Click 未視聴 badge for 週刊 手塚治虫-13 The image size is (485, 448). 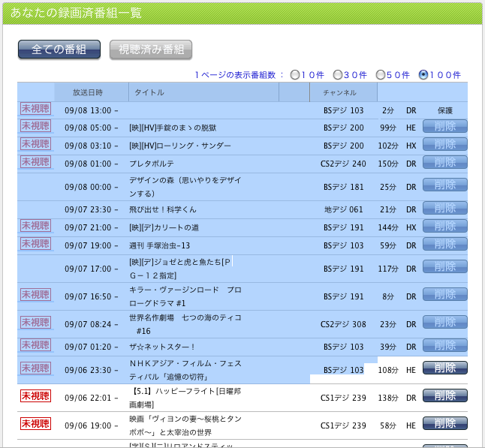(x=35, y=244)
